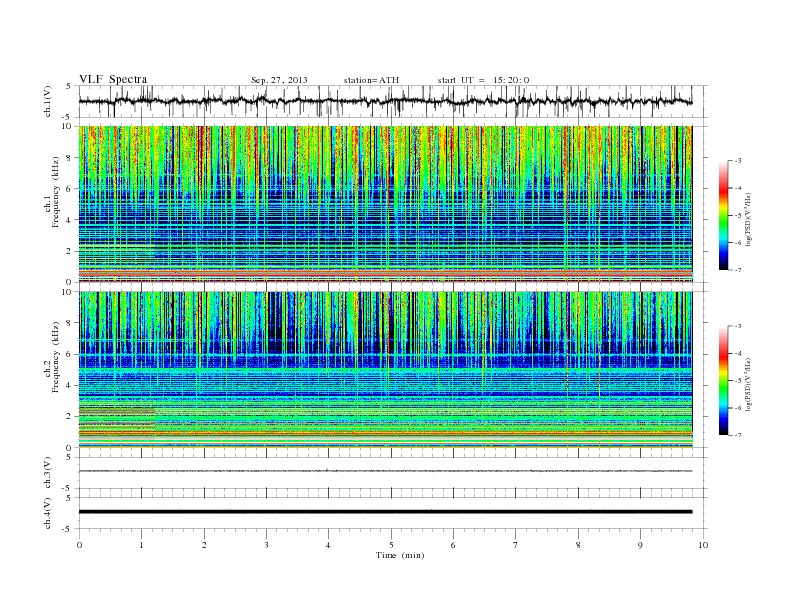
Task: Click time axis tick label "9"
Action: click(640, 545)
